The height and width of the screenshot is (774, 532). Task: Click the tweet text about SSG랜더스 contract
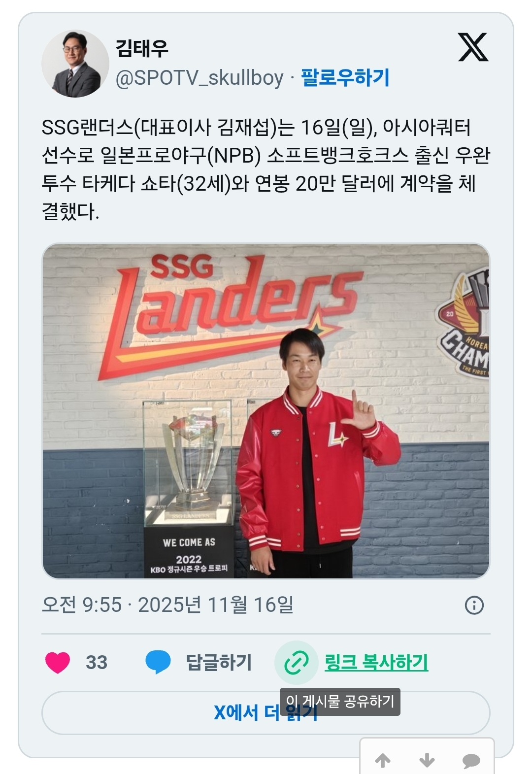click(266, 169)
